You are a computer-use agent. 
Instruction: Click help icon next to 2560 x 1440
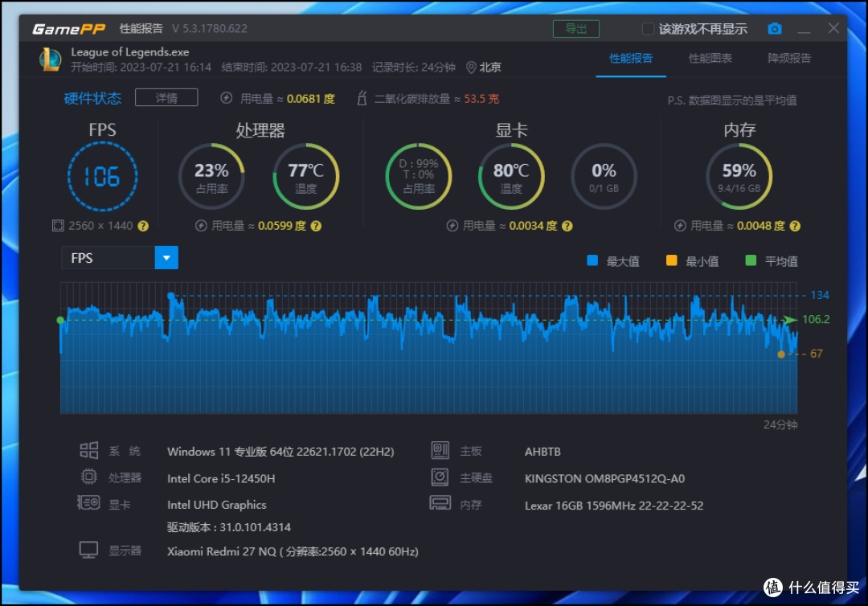[143, 226]
